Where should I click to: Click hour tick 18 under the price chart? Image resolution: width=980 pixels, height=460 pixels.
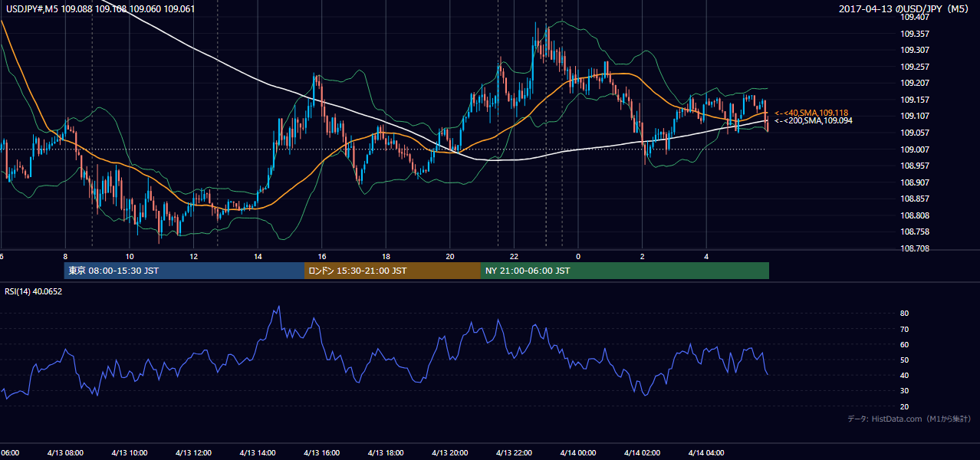(x=386, y=256)
